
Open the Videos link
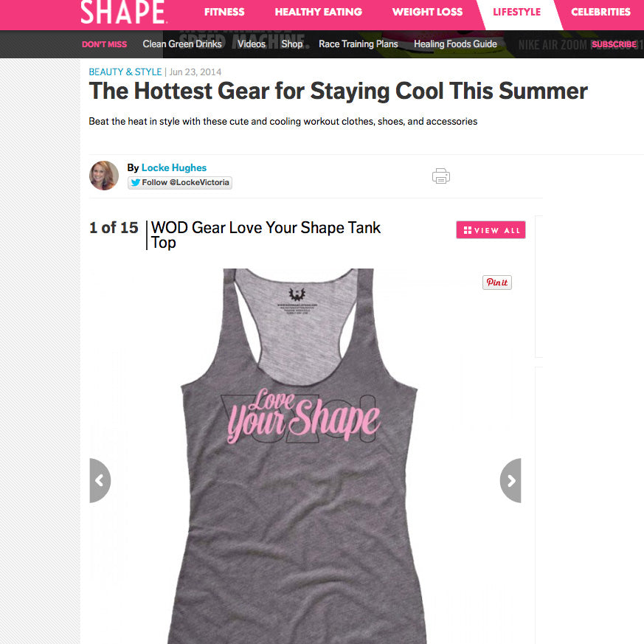[x=252, y=44]
